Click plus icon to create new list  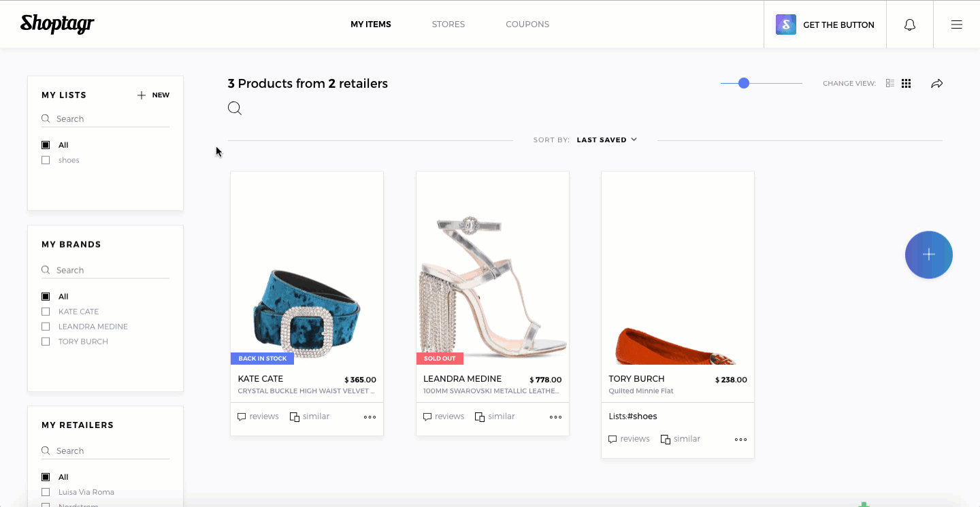[x=142, y=95]
